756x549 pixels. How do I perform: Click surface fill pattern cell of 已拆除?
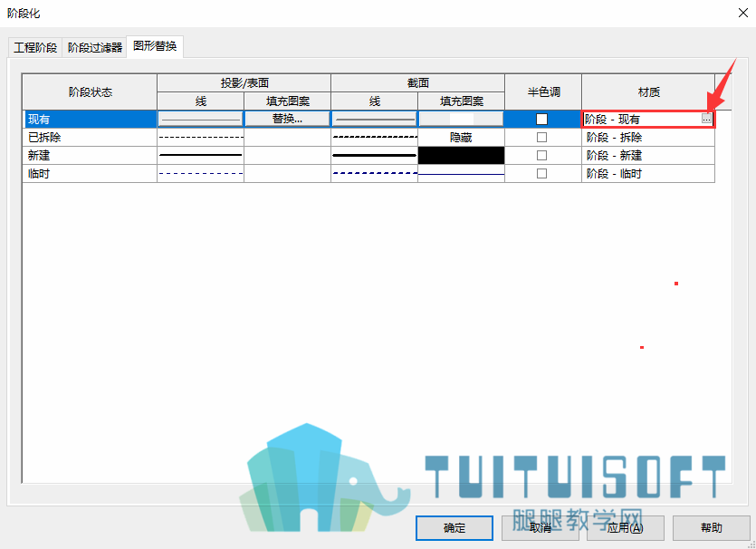(x=287, y=138)
